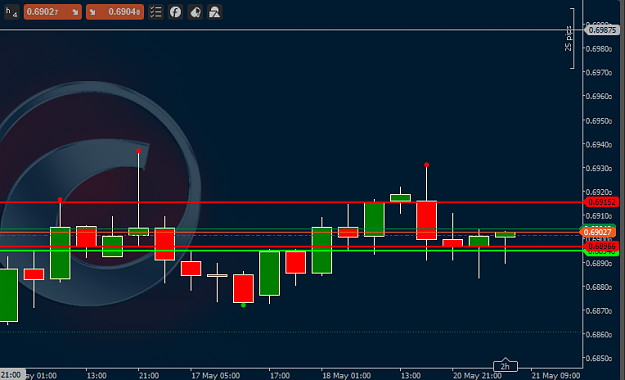Open the timeframe selector 'h' button
This screenshot has height=380, width=625.
(12, 12)
